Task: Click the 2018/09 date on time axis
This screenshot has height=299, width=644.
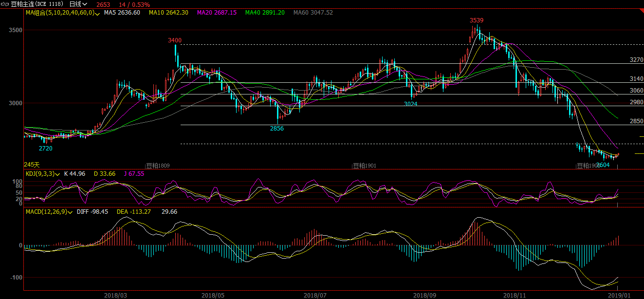Action: point(424,295)
